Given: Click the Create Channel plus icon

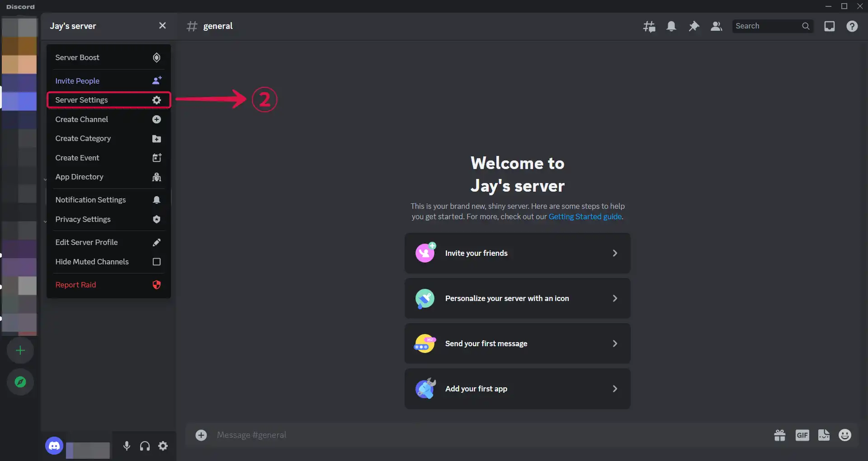Looking at the screenshot, I should pos(156,119).
